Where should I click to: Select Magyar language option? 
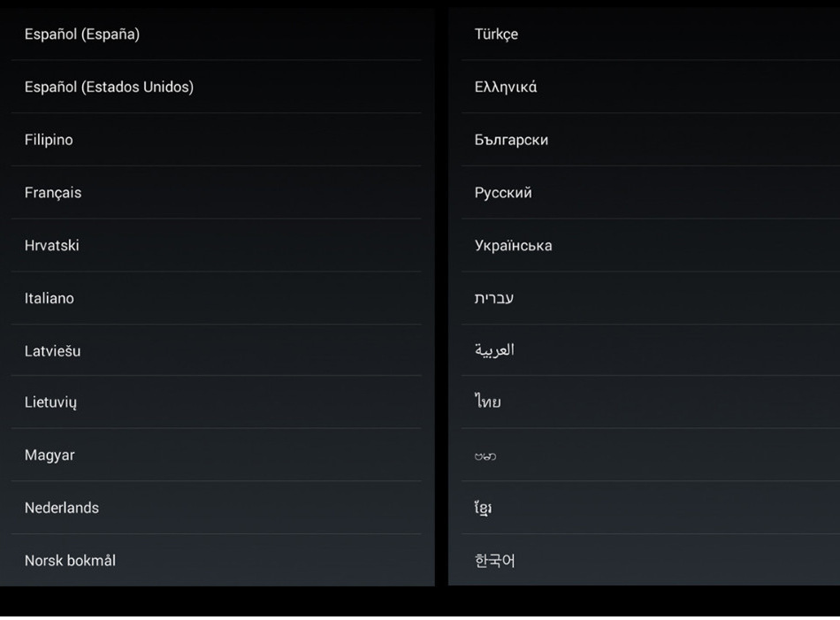point(50,455)
